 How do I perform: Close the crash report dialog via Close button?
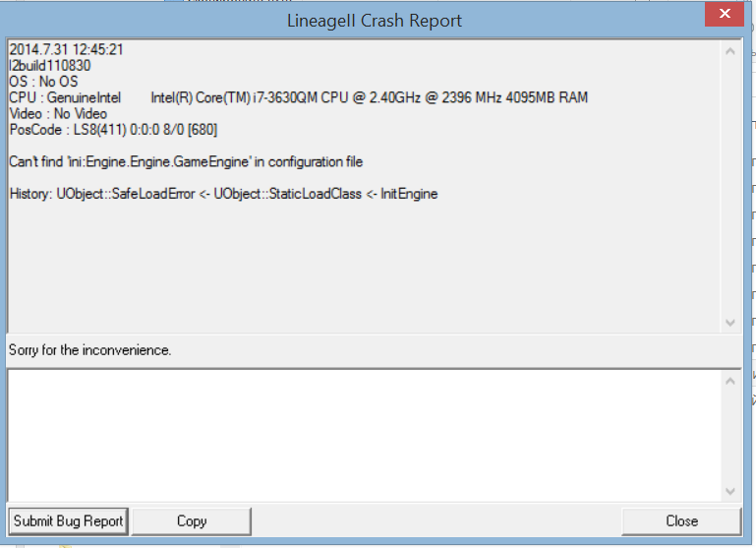click(681, 521)
